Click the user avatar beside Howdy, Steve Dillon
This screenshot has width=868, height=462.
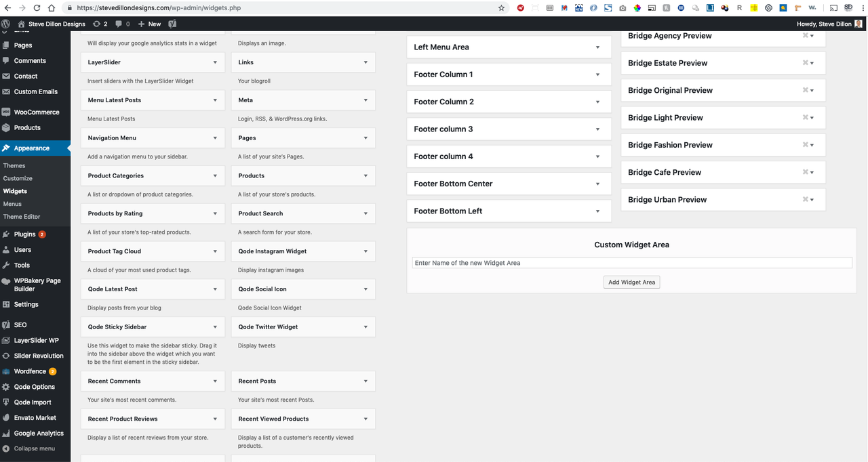click(x=859, y=24)
